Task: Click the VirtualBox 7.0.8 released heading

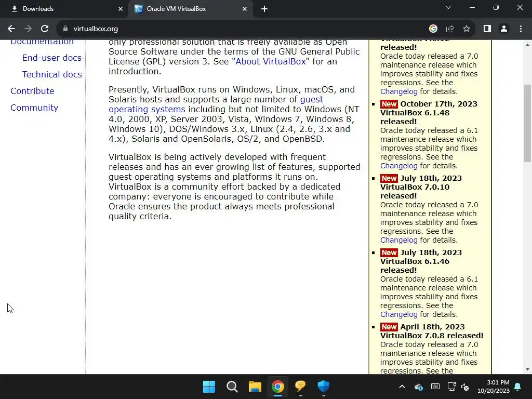Action: point(432,336)
